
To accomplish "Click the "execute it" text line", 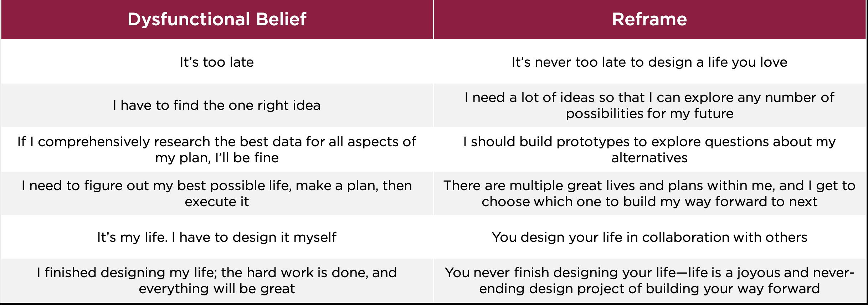I will tap(217, 202).
